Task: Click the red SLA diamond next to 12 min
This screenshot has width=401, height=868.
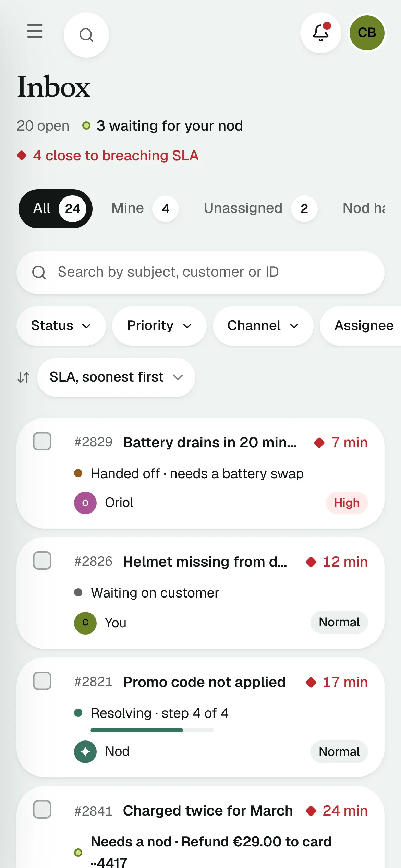Action: point(311,562)
